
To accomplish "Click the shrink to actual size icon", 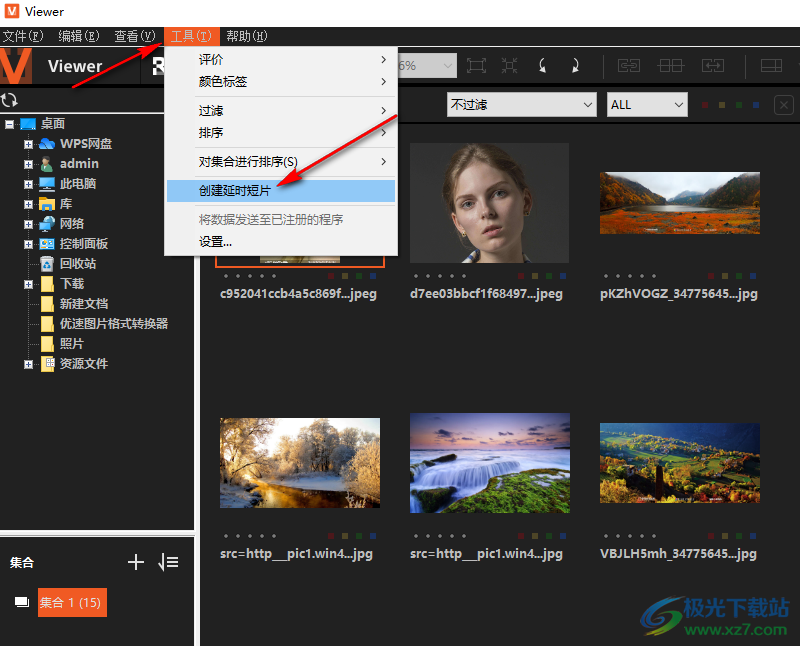I will (x=509, y=65).
